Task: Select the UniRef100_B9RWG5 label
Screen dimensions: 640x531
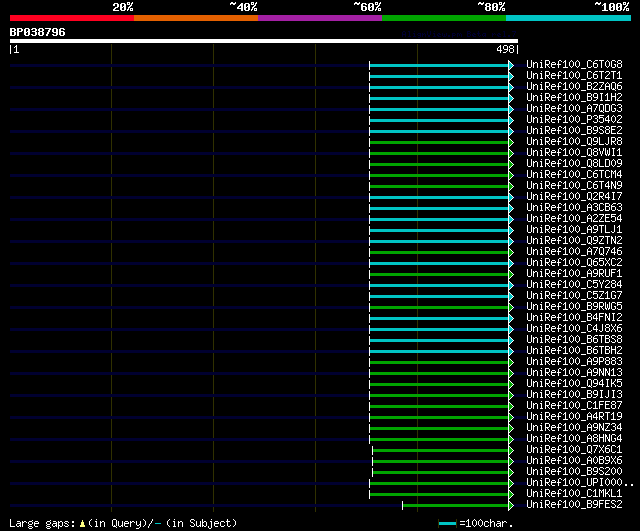Action: pos(574,307)
